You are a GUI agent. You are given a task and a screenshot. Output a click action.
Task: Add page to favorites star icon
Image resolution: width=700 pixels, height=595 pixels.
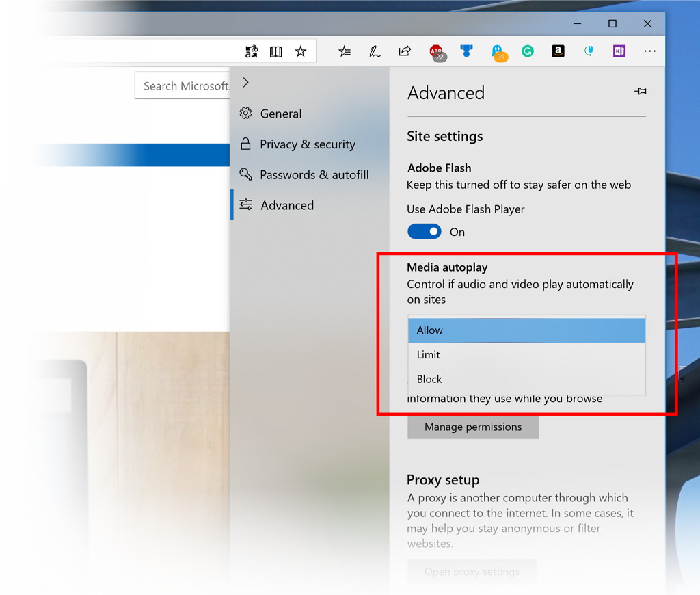click(301, 51)
